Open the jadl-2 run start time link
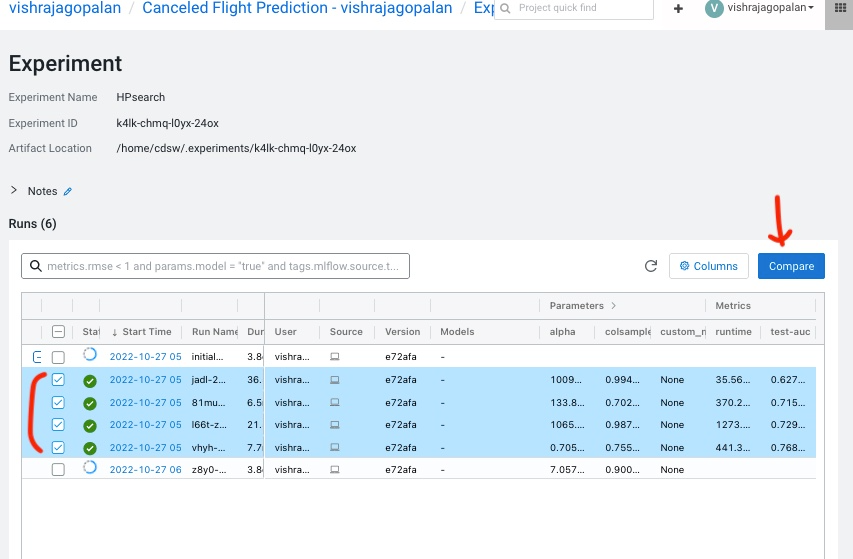This screenshot has height=559, width=853. pyautogui.click(x=145, y=380)
